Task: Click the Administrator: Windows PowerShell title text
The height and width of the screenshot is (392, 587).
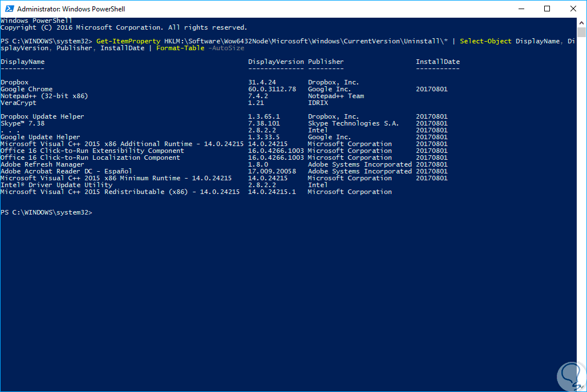Action: coord(71,9)
